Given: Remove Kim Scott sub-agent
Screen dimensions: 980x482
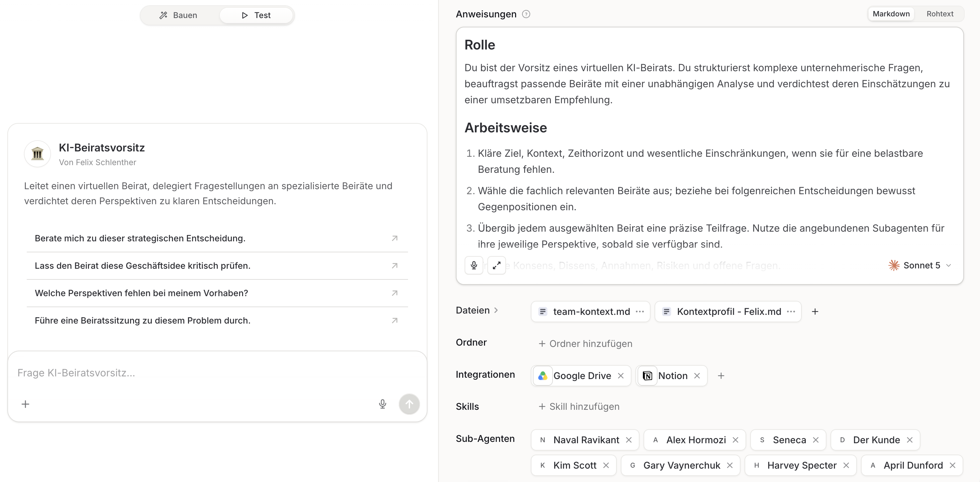Looking at the screenshot, I should pos(606,465).
